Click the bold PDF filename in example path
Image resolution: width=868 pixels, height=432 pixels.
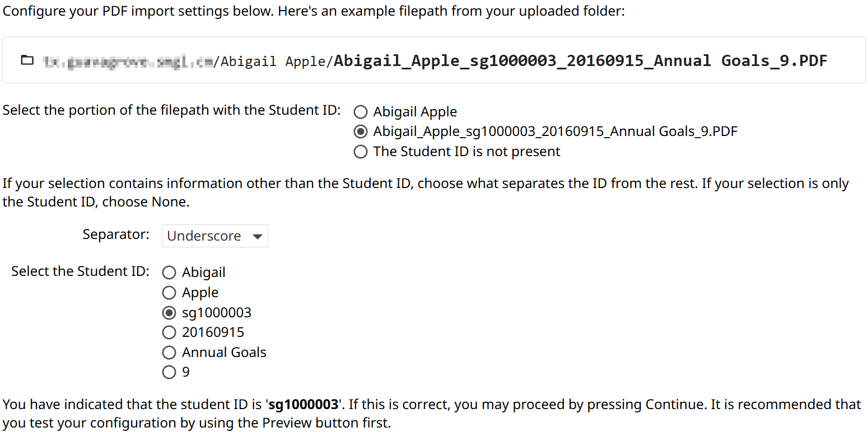[580, 60]
